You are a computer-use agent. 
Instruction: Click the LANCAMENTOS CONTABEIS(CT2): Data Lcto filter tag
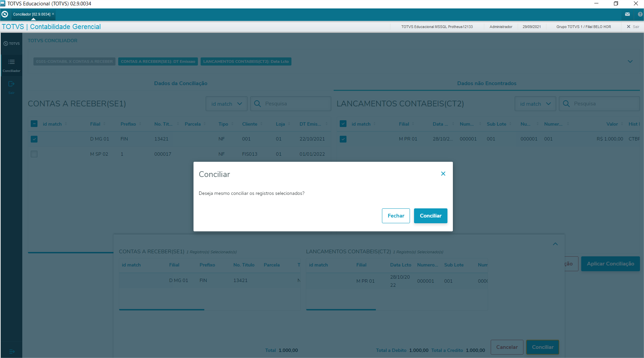246,61
